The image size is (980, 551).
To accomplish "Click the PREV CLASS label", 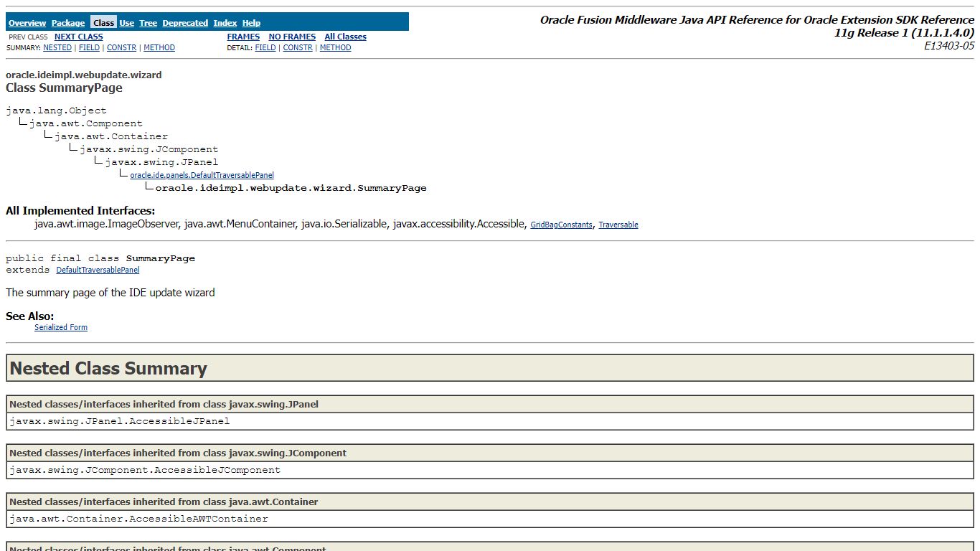I will click(28, 37).
